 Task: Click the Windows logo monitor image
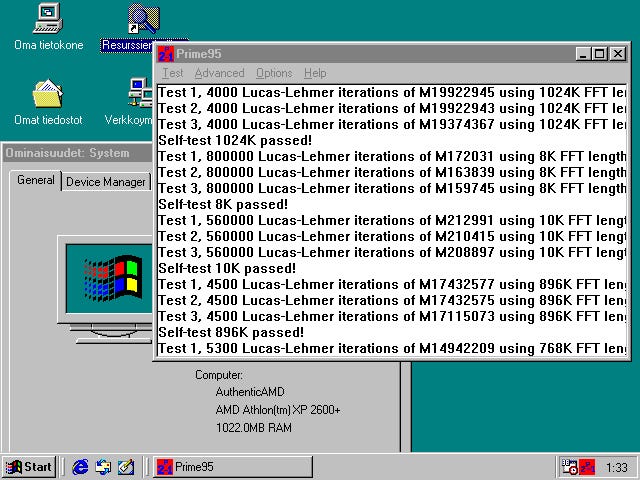105,289
